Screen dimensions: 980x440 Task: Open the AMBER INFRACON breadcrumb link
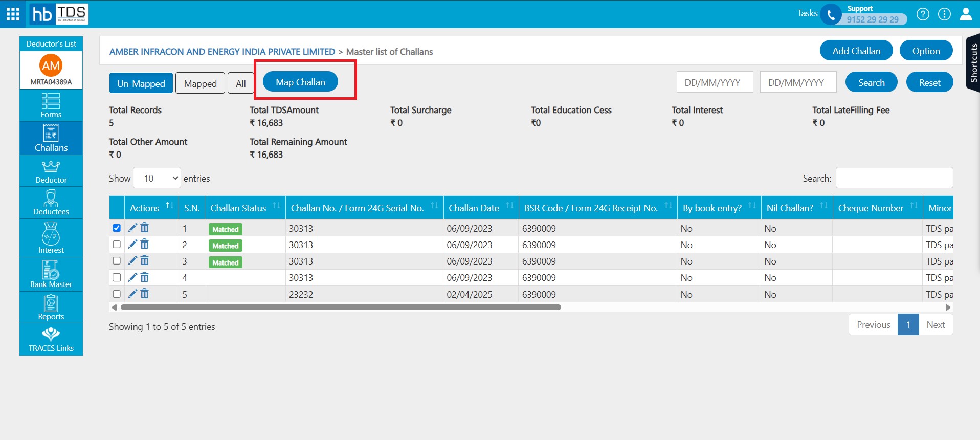tap(222, 52)
